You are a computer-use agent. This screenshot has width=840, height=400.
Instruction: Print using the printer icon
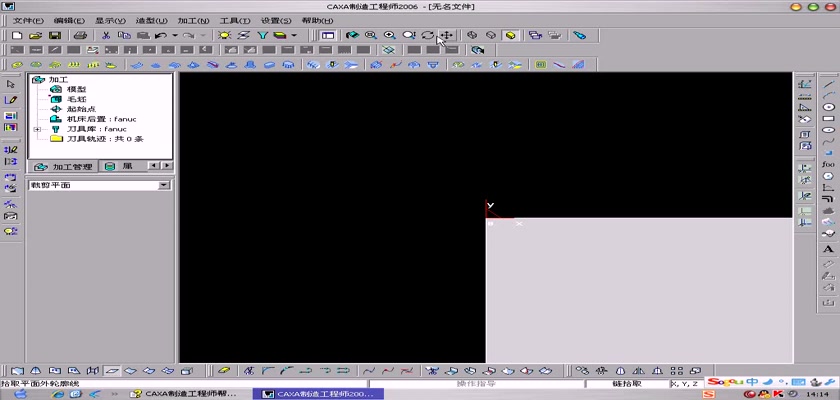pos(80,35)
